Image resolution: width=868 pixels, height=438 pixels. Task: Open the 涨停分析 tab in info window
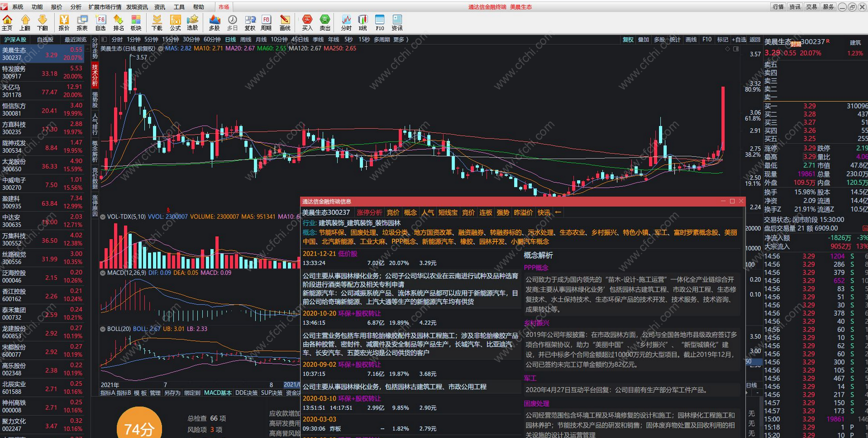[369, 212]
